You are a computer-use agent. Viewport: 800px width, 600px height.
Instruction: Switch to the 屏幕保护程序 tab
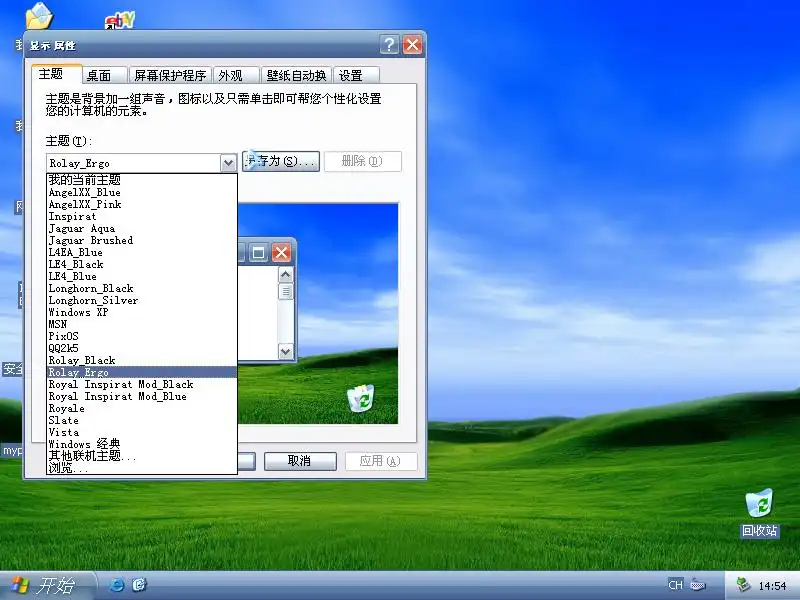pos(170,76)
